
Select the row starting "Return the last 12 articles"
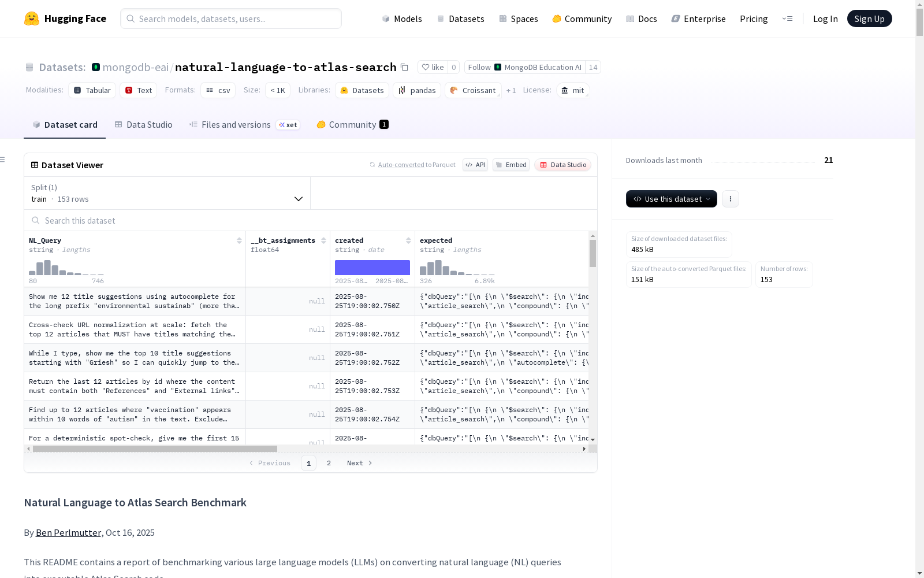pos(307,386)
